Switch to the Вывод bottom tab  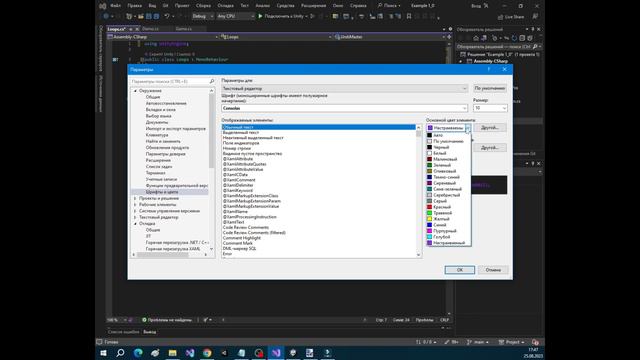(x=150, y=332)
